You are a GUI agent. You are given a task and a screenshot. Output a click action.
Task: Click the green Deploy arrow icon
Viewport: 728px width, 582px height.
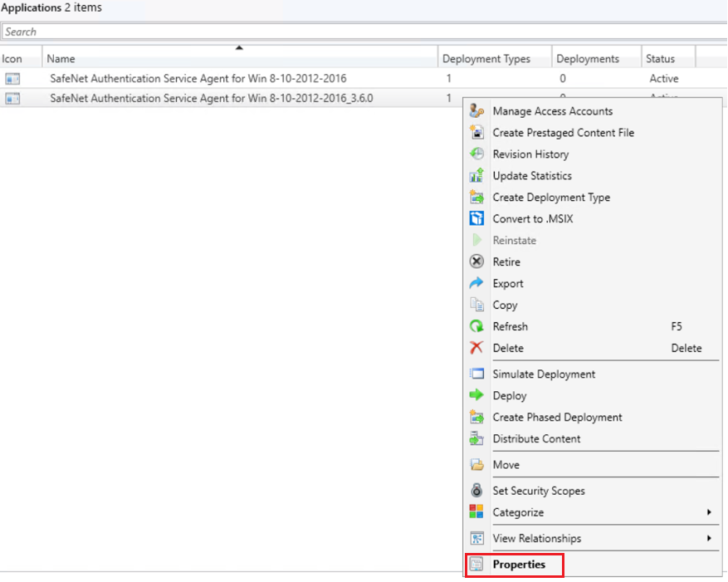point(476,395)
